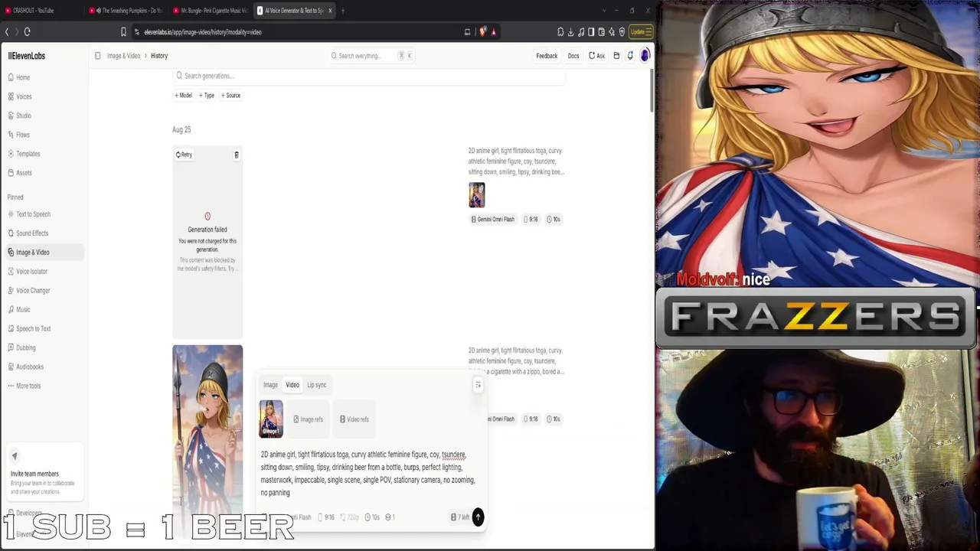Go to Image & Video breadcrumb
The width and height of the screenshot is (980, 551).
click(x=123, y=56)
